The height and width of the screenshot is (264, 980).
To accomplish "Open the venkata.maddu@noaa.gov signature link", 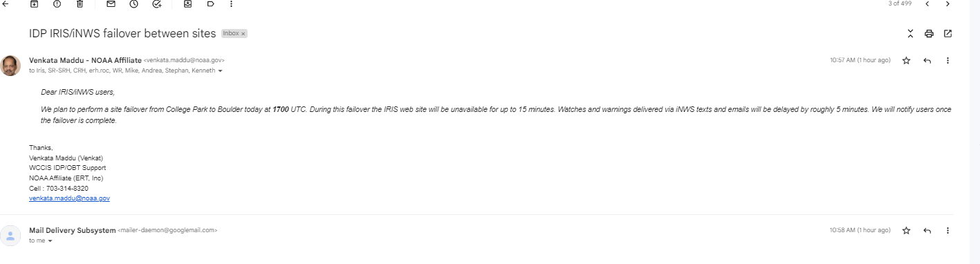I will 69,198.
